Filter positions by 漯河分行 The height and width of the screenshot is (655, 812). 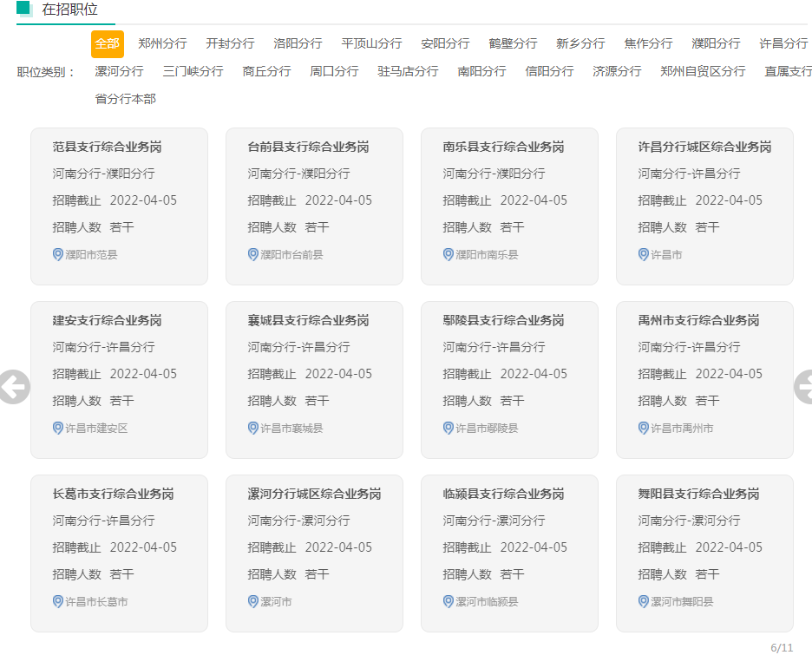point(119,71)
